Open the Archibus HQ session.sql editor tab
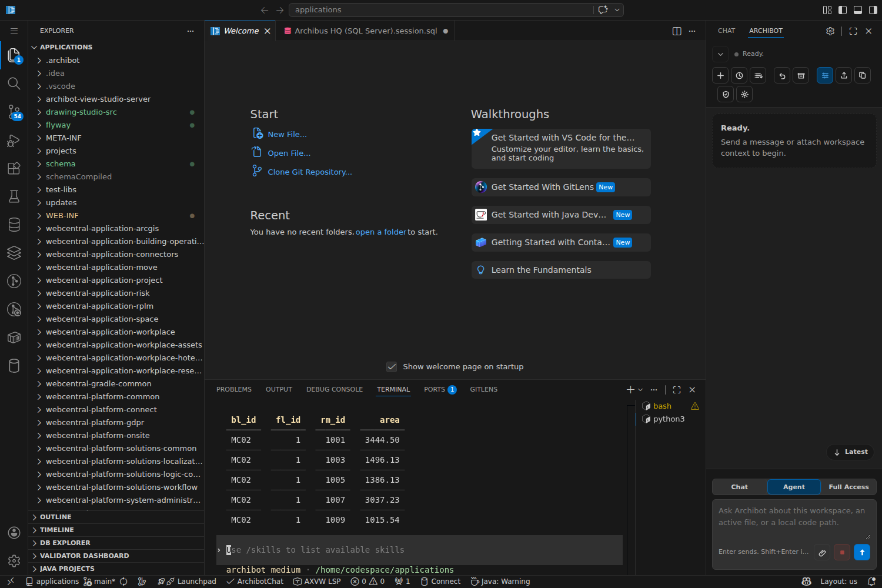The image size is (882, 588). click(x=366, y=31)
